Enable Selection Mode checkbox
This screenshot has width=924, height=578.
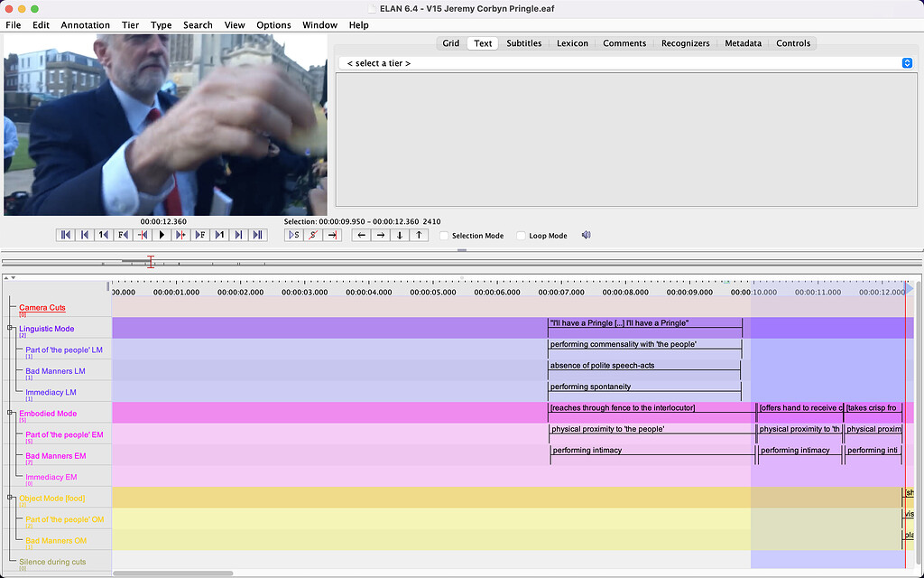[444, 236]
